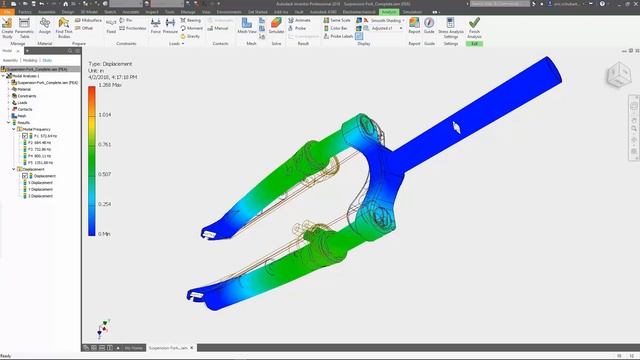
Task: Expand the Constraints tree node
Action: click(x=9, y=96)
